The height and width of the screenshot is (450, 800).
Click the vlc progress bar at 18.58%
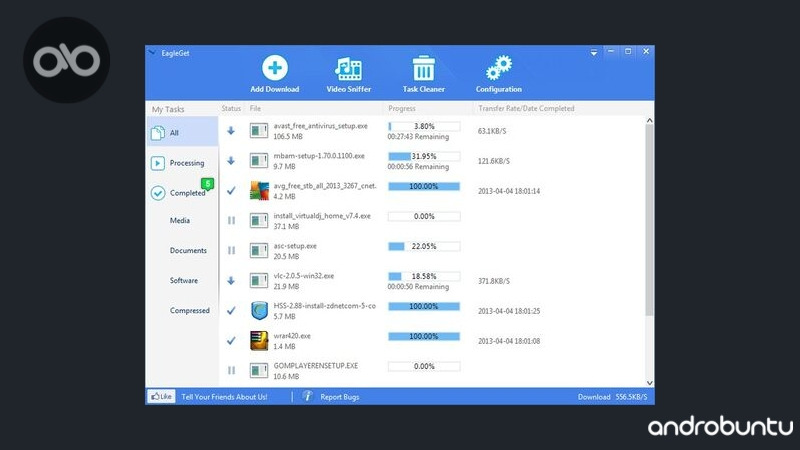click(x=423, y=276)
